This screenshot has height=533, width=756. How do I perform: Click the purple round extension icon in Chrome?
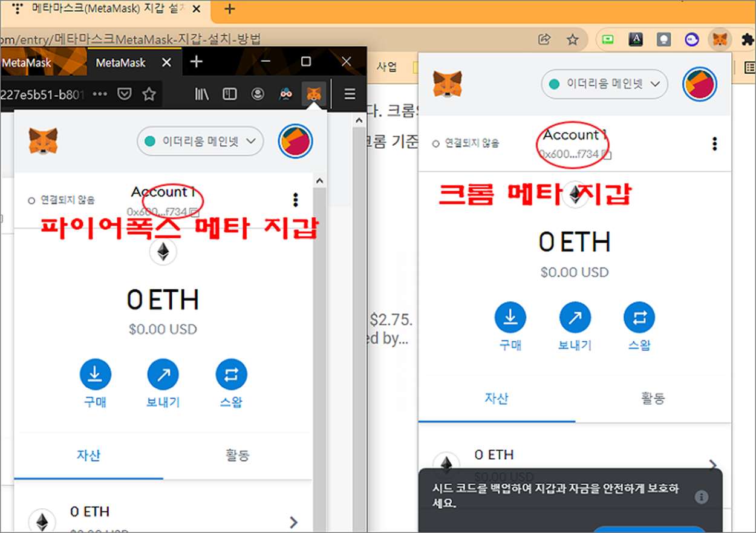[x=692, y=40]
